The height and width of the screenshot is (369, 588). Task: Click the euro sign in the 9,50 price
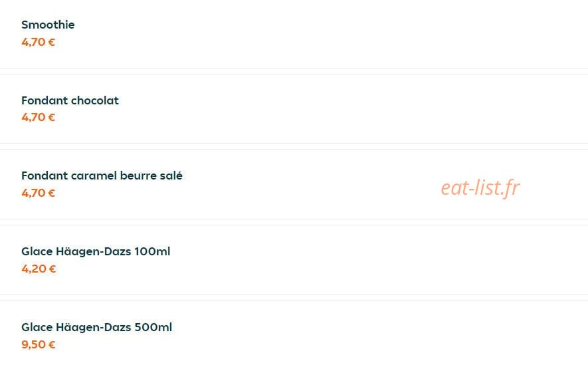tap(52, 344)
